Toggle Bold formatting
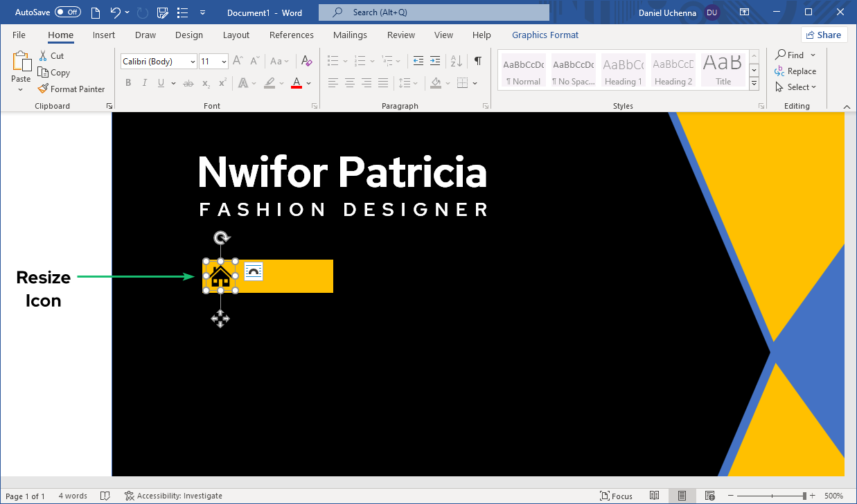Image resolution: width=857 pixels, height=504 pixels. 128,83
